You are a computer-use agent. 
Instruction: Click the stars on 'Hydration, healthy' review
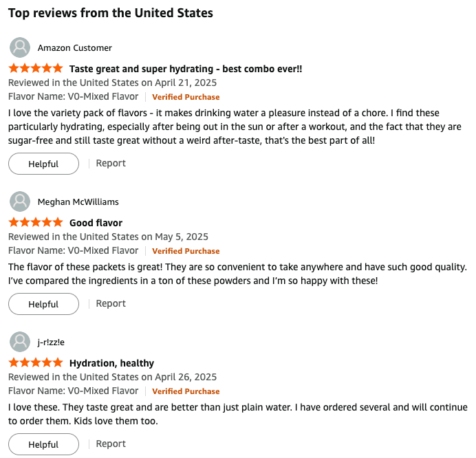35,363
